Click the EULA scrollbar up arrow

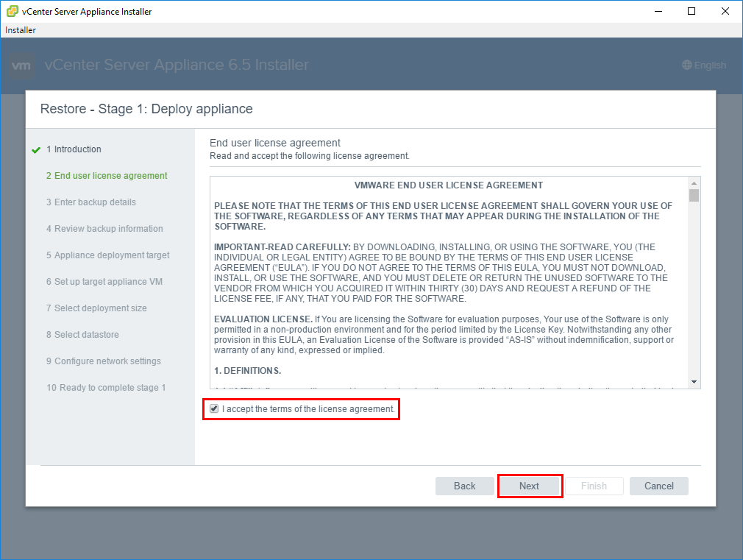694,183
